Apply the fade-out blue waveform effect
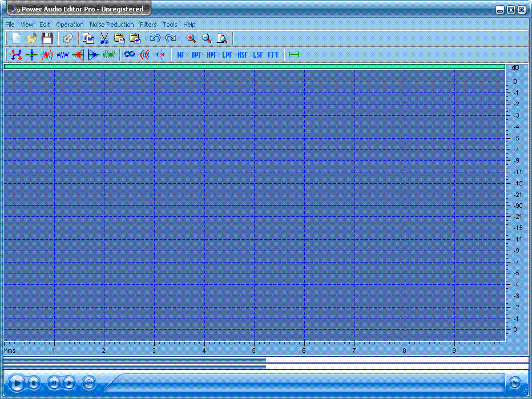The width and height of the screenshot is (532, 399). click(93, 55)
